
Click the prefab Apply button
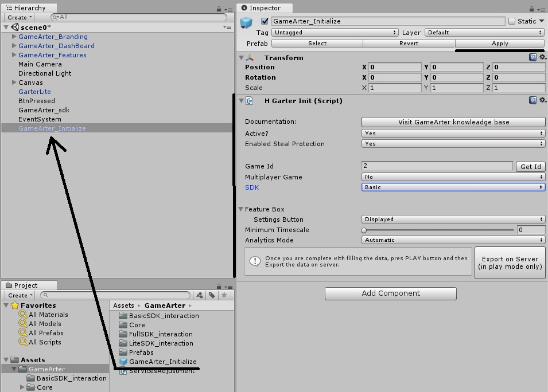tap(499, 44)
